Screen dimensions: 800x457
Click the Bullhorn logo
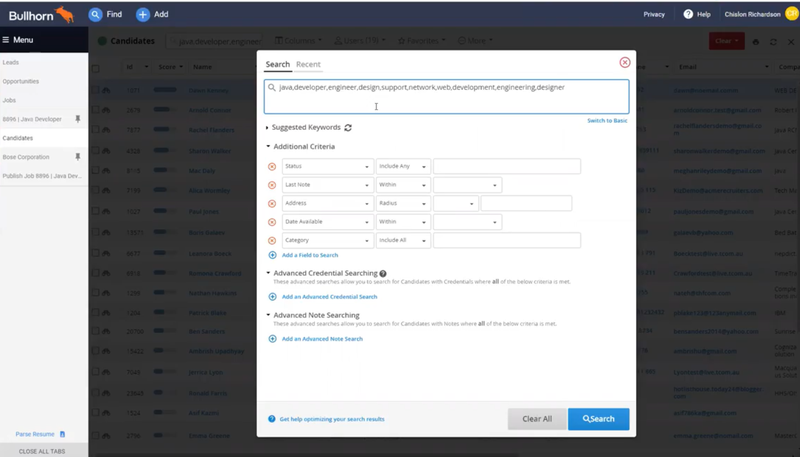(41, 15)
